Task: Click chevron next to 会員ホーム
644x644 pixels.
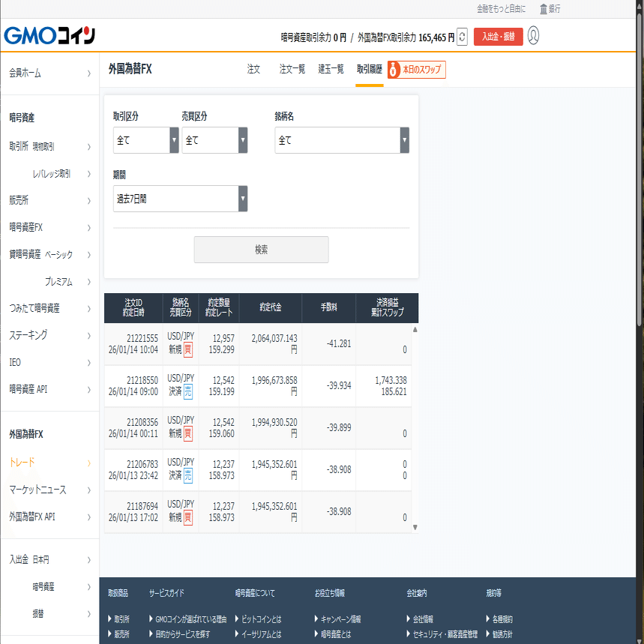Action: (89, 73)
